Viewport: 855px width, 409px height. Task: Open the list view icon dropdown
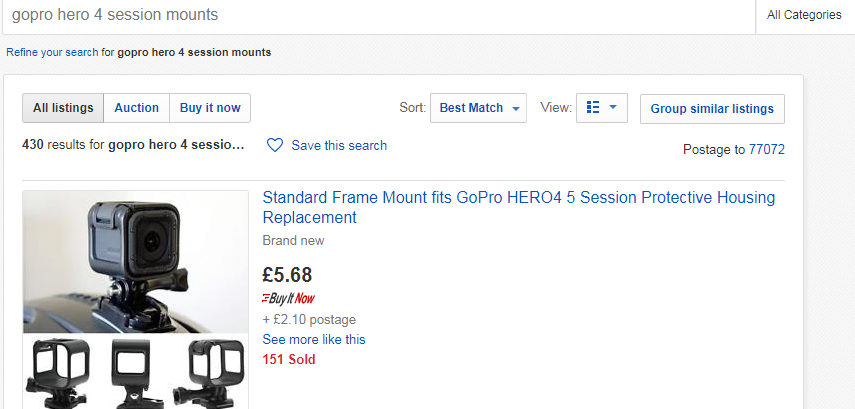point(593,108)
